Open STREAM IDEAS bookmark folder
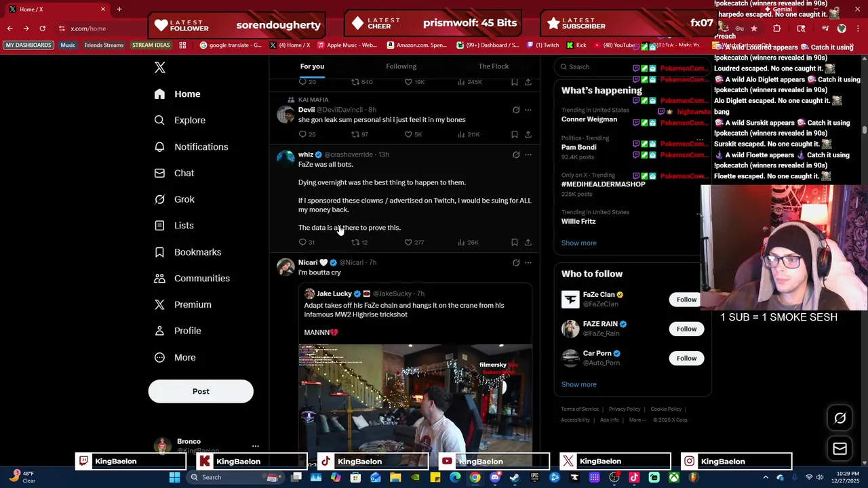 pos(151,45)
